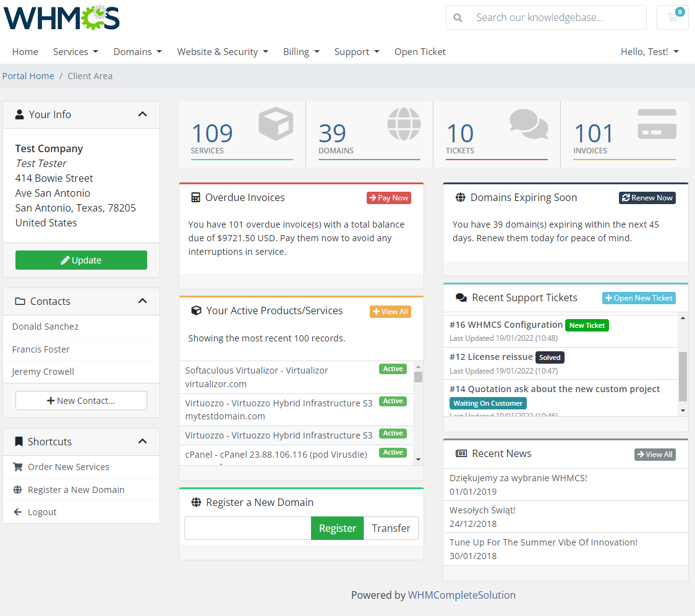Click the Transfer domain button
695x616 pixels.
click(x=391, y=528)
